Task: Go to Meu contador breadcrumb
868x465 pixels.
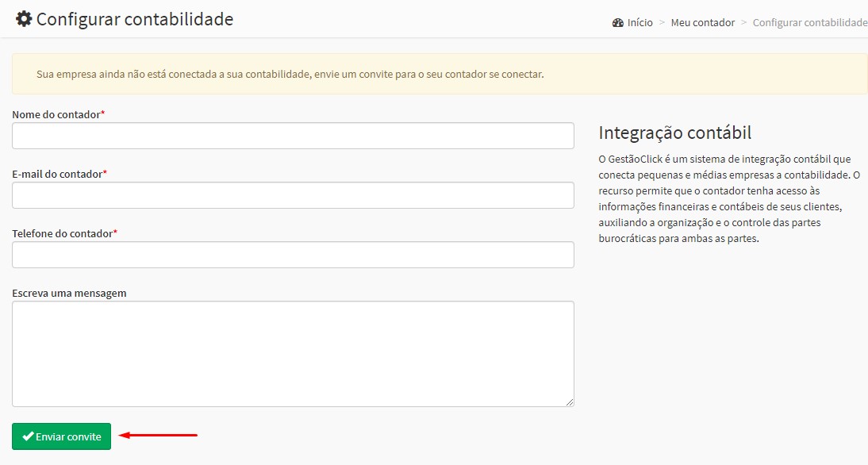Action: [x=702, y=23]
